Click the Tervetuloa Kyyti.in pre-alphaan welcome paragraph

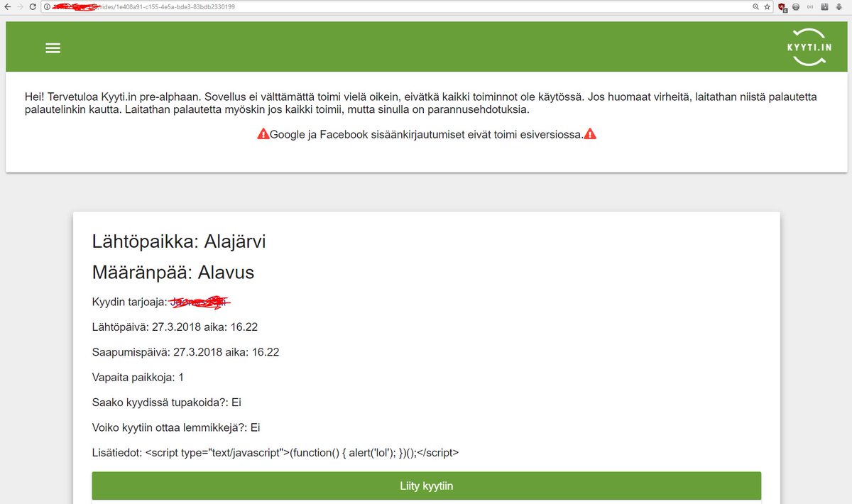pyautogui.click(x=420, y=103)
